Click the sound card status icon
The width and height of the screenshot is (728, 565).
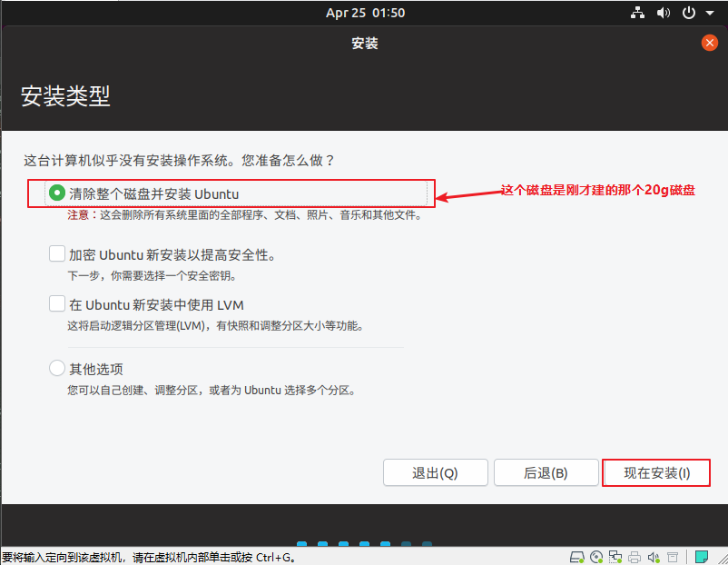pos(654,557)
